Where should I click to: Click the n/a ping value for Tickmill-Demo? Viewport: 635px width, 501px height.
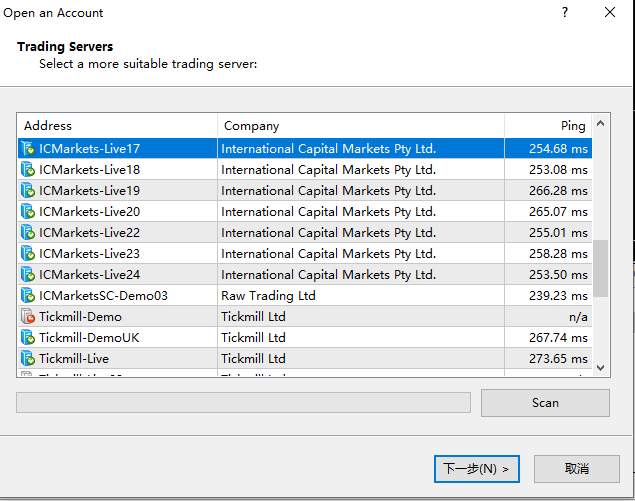[578, 317]
